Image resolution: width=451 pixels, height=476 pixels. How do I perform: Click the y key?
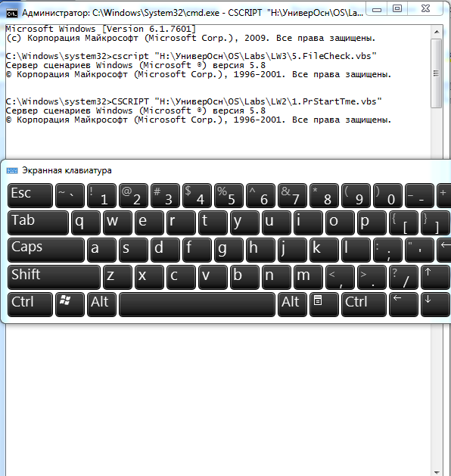[x=244, y=222]
